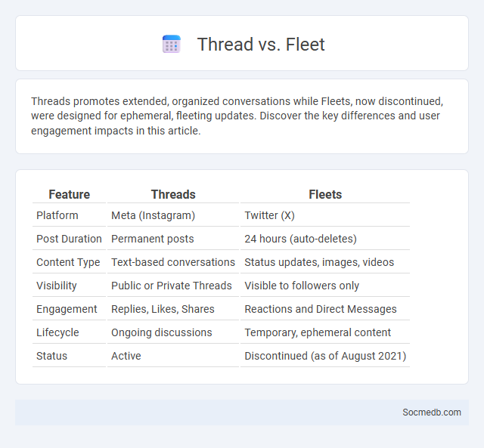
Task: Click the 'Discontinued (as of August 2021)' cell
Action: point(325,356)
